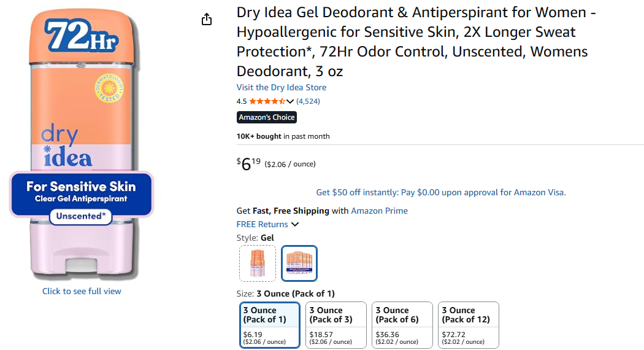Select the 3 Ounce Pack of 12 option
The image size is (644, 350).
coord(468,325)
